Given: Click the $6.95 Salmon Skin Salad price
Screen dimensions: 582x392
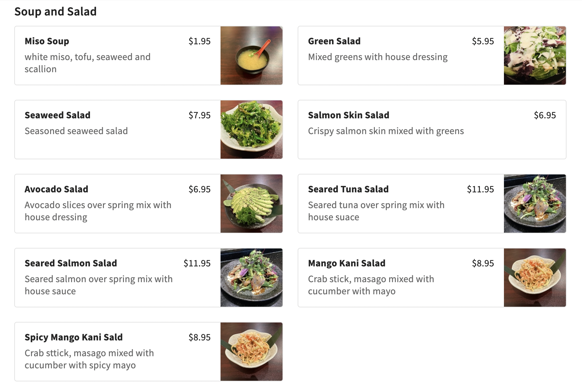Looking at the screenshot, I should tap(545, 115).
